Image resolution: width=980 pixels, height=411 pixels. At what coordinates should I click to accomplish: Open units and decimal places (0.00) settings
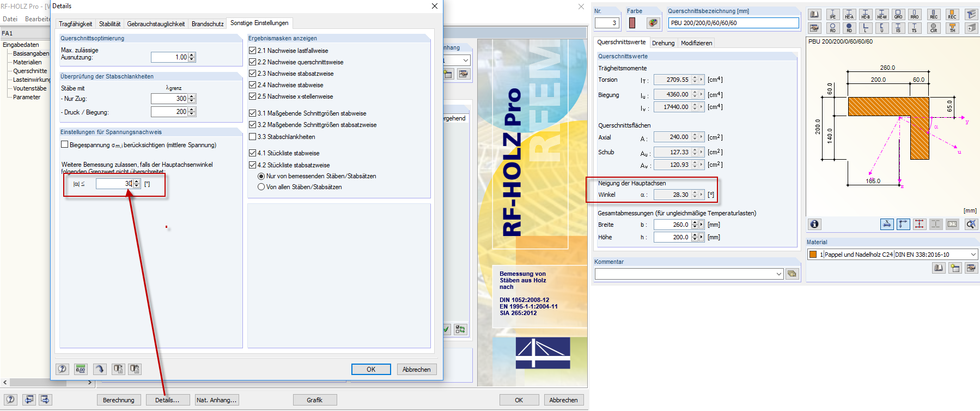(81, 369)
